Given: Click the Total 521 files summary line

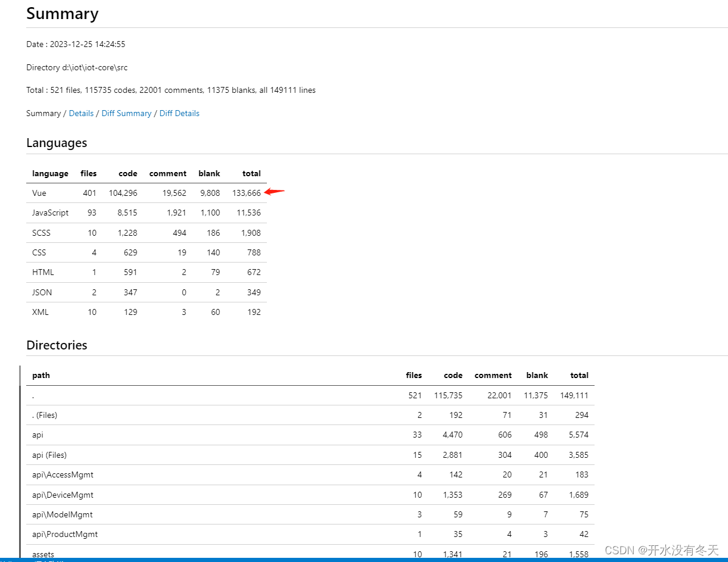Looking at the screenshot, I should (171, 90).
